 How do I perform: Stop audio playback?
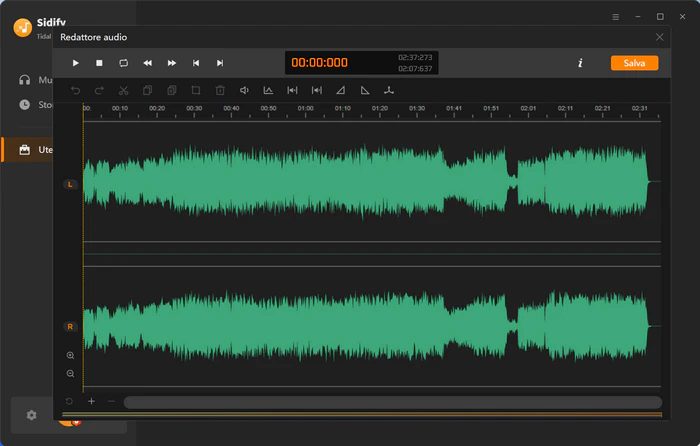click(x=99, y=63)
